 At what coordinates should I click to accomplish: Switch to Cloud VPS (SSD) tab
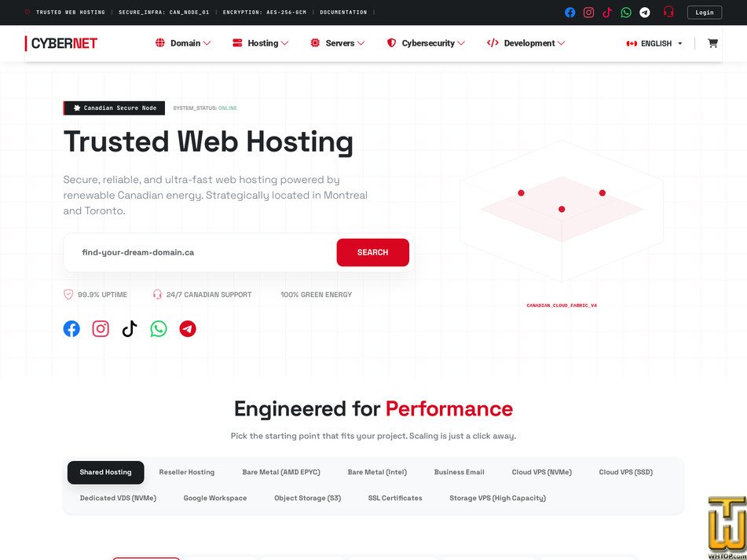(625, 472)
